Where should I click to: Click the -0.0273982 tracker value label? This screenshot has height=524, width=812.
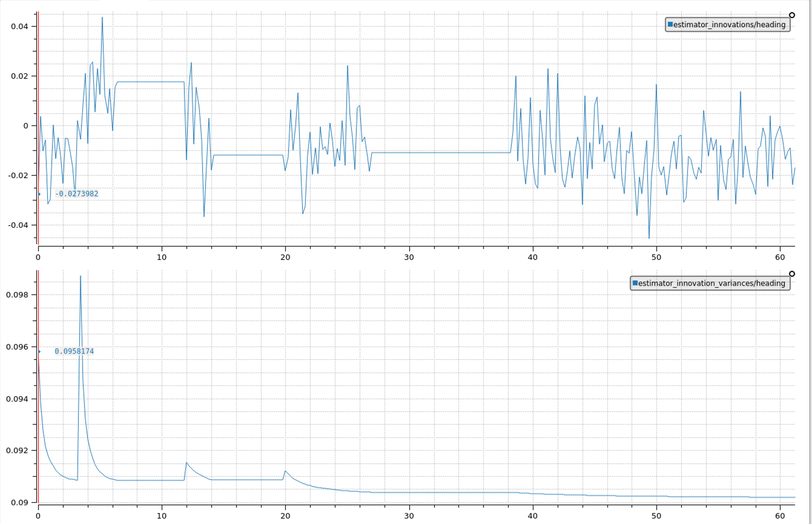click(77, 194)
